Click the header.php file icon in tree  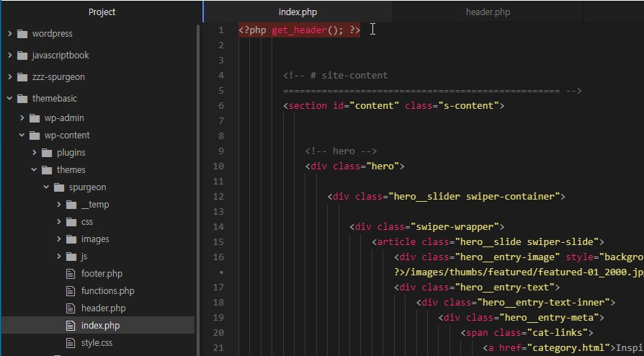(x=71, y=308)
